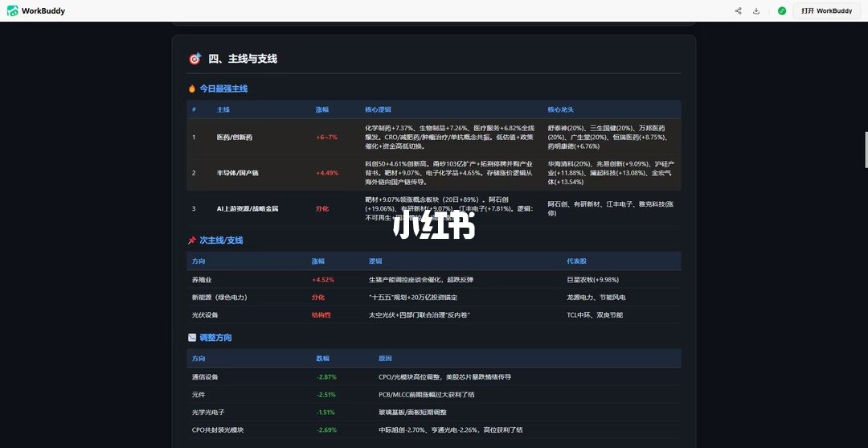Click the +6~7% gain value
The width and height of the screenshot is (868, 448).
(x=326, y=137)
